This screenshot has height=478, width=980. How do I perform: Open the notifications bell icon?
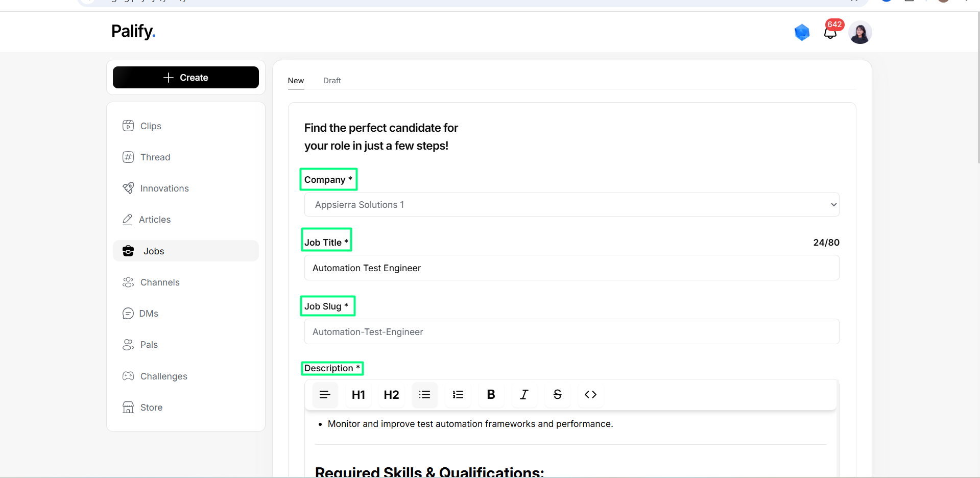click(830, 33)
